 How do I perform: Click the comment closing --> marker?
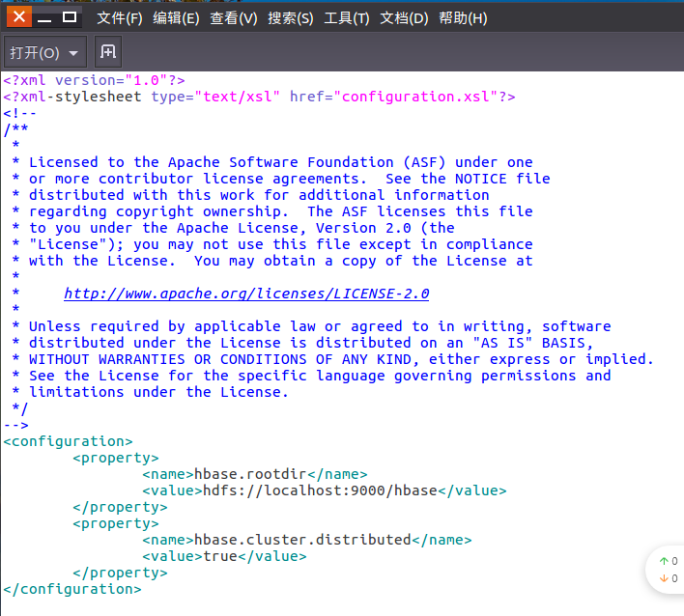click(15, 425)
